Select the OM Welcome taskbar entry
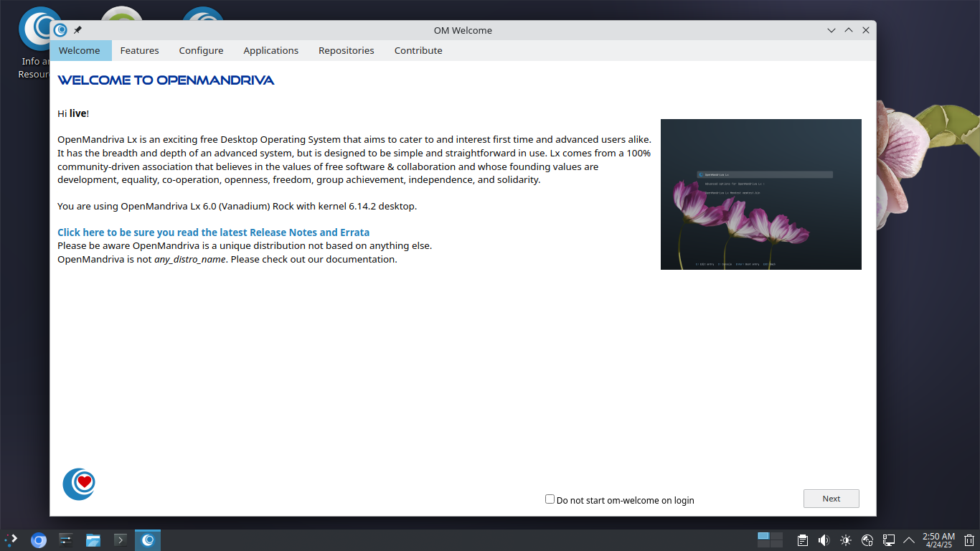This screenshot has height=551, width=980. [x=148, y=540]
